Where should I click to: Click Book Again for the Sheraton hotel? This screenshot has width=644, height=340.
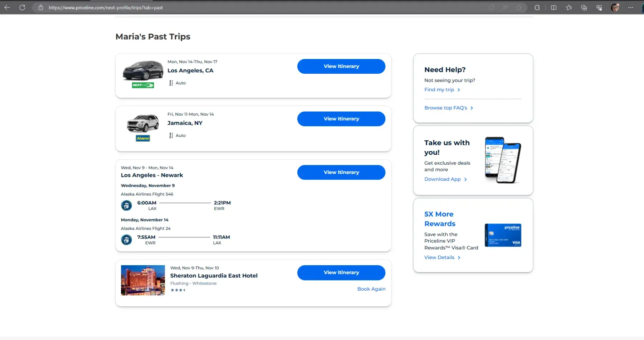coord(371,289)
